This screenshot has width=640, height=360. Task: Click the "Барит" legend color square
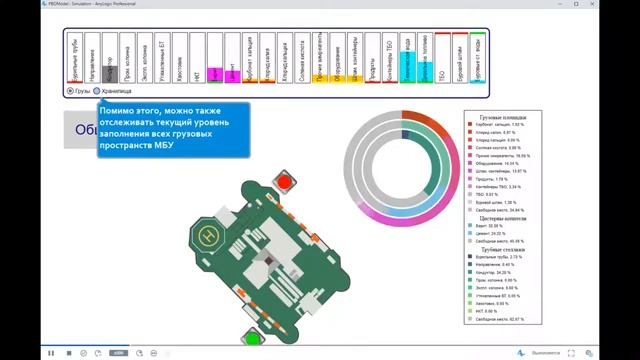click(470, 225)
